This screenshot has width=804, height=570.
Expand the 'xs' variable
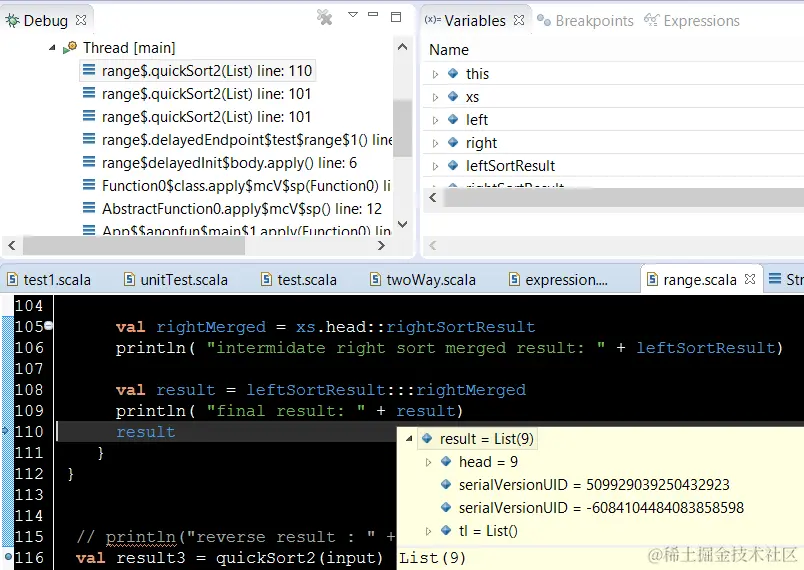click(x=435, y=97)
